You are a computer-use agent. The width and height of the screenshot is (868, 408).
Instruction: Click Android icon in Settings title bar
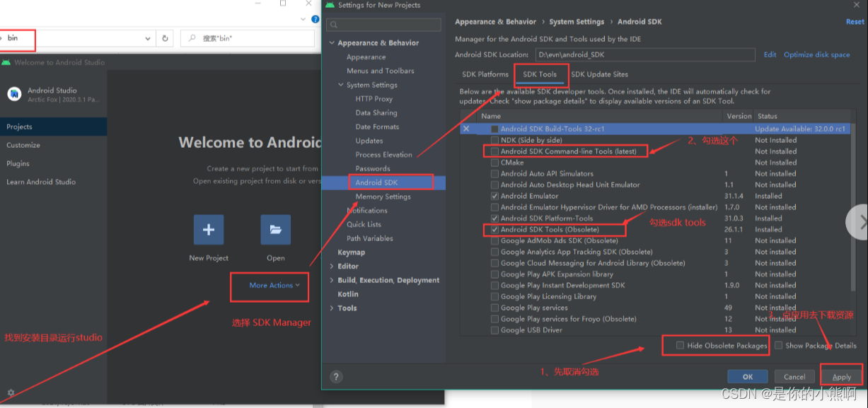click(330, 5)
